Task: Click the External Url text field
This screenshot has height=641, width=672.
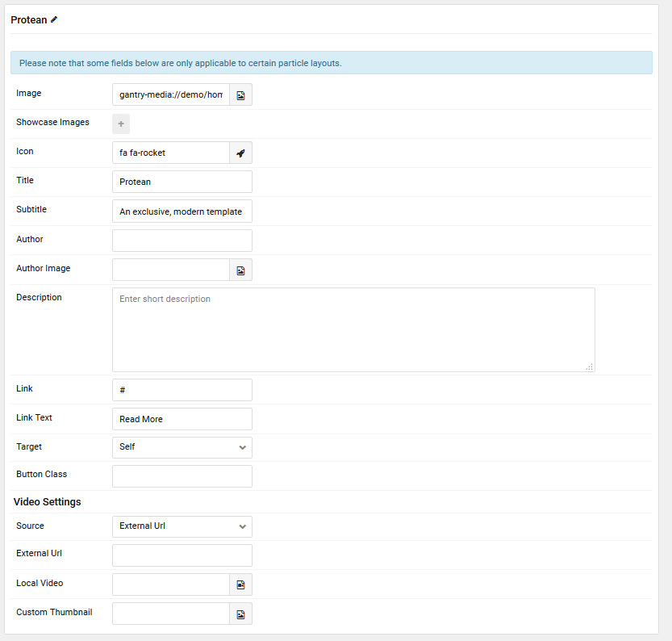Action: point(182,555)
